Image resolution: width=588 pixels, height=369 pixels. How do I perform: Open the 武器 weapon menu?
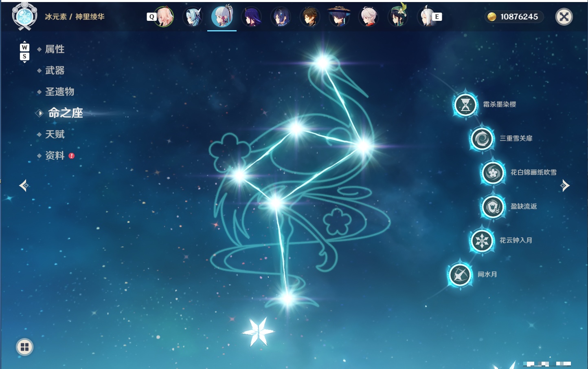(55, 71)
